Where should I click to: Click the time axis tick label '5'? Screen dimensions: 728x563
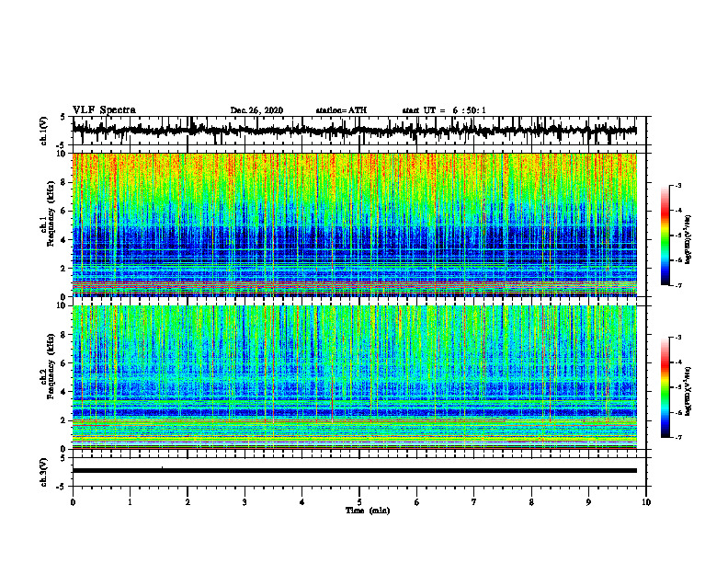tap(359, 502)
